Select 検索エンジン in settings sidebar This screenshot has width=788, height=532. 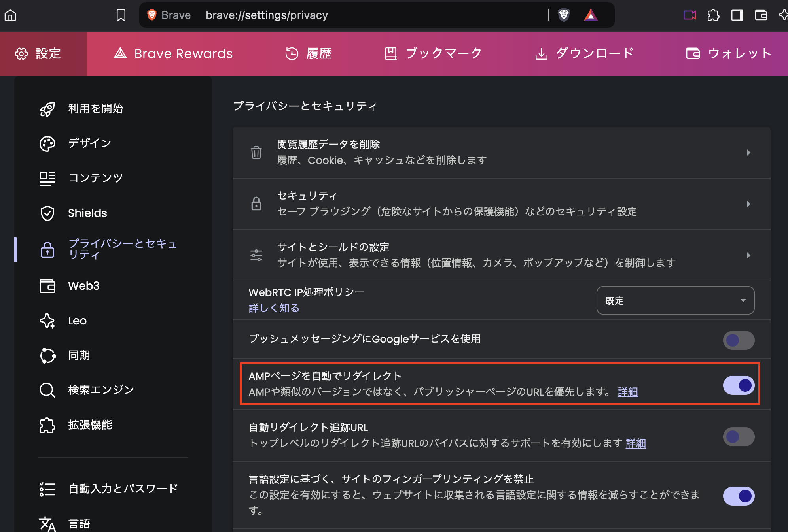point(101,391)
